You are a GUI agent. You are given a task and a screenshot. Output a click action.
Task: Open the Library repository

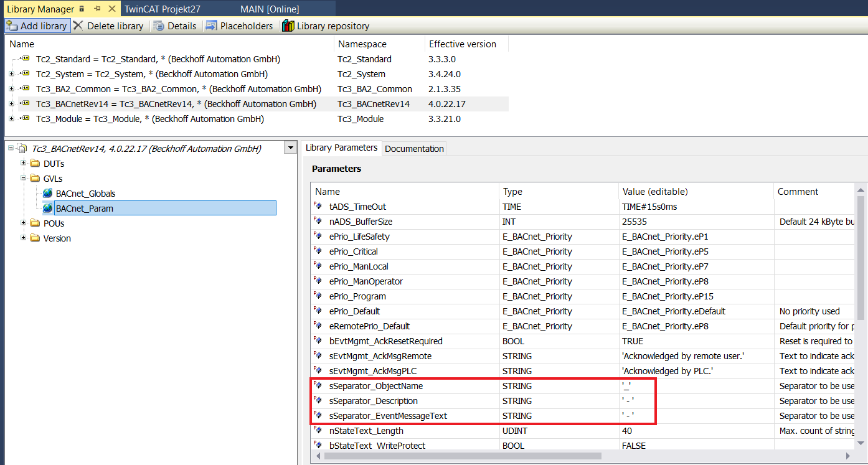pyautogui.click(x=325, y=26)
